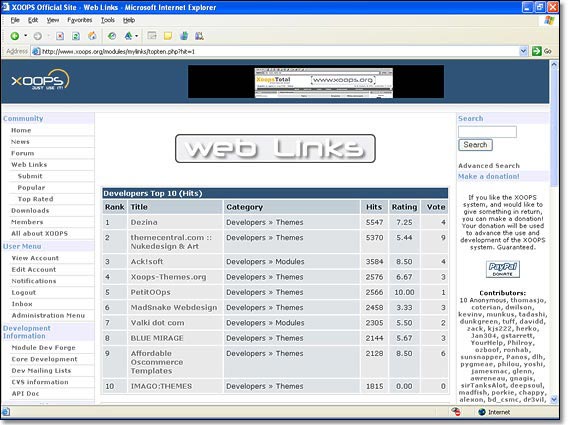The height and width of the screenshot is (425, 580).
Task: Click the status bar page icon at left
Action: click(6, 411)
